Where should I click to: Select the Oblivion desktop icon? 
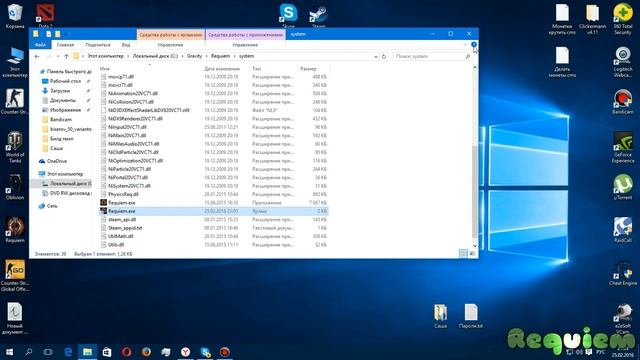coord(15,187)
